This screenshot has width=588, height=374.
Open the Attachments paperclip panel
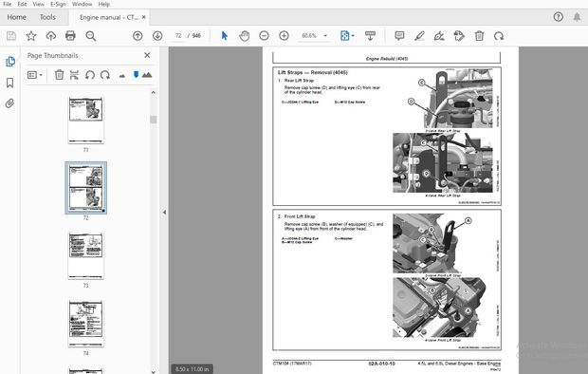click(x=9, y=103)
